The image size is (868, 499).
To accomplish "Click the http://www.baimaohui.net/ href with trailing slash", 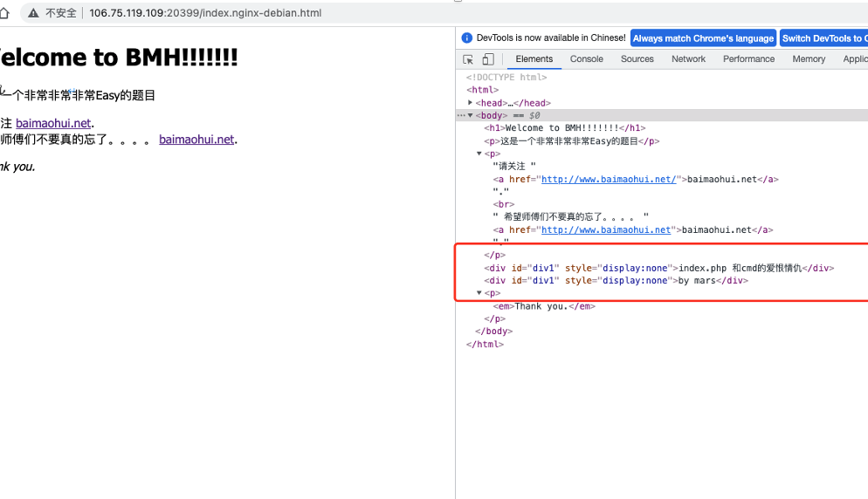I will click(609, 179).
